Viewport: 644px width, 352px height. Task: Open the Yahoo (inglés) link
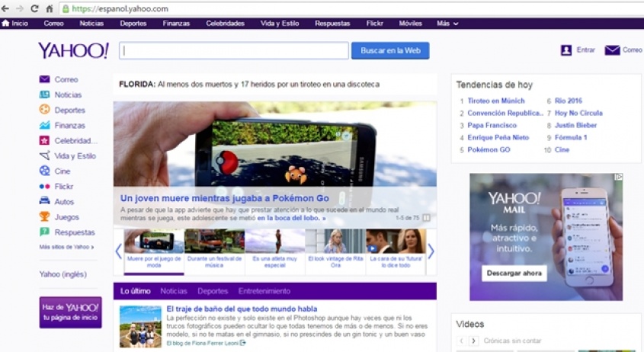62,274
